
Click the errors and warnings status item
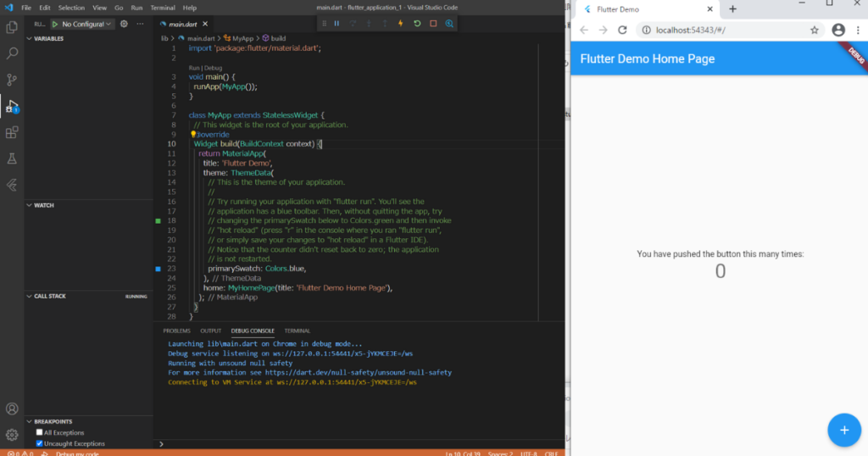[x=20, y=453]
